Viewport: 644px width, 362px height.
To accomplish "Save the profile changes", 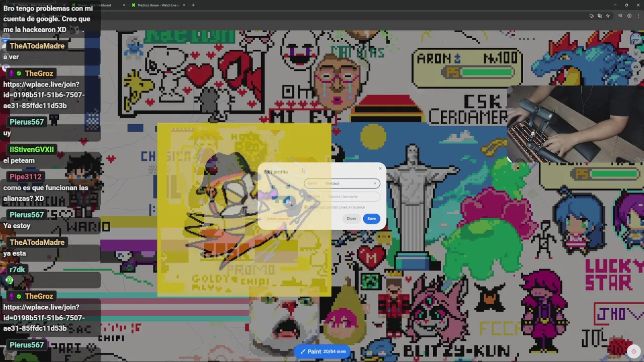I will (x=371, y=218).
